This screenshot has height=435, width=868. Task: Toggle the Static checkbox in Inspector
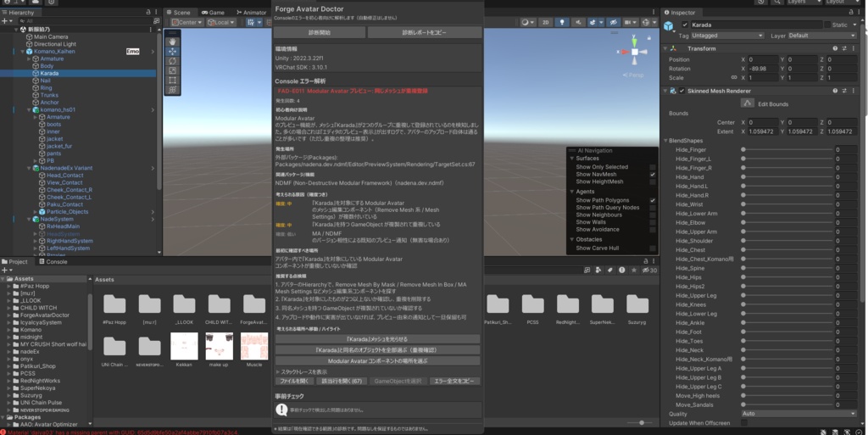tap(827, 25)
